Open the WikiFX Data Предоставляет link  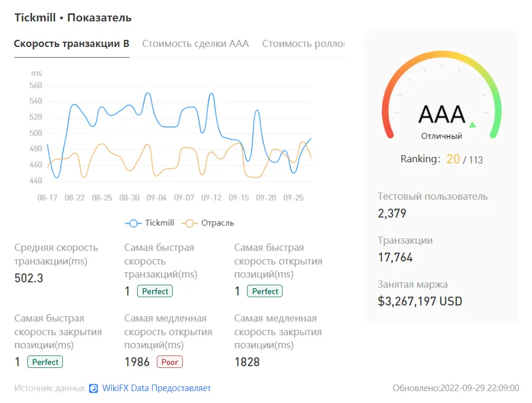156,388
